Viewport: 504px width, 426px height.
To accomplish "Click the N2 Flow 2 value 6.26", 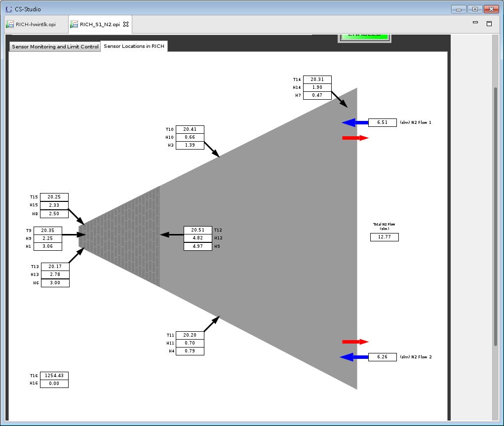I will coord(383,357).
